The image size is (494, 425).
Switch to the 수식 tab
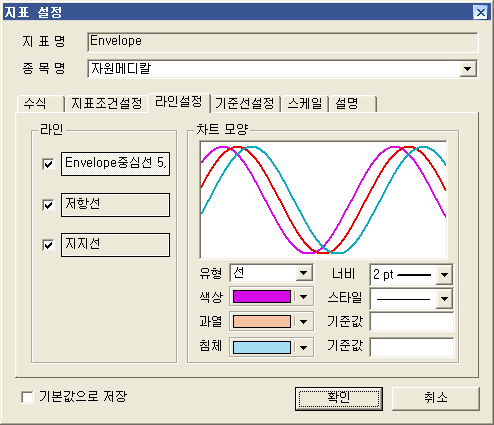coord(40,103)
